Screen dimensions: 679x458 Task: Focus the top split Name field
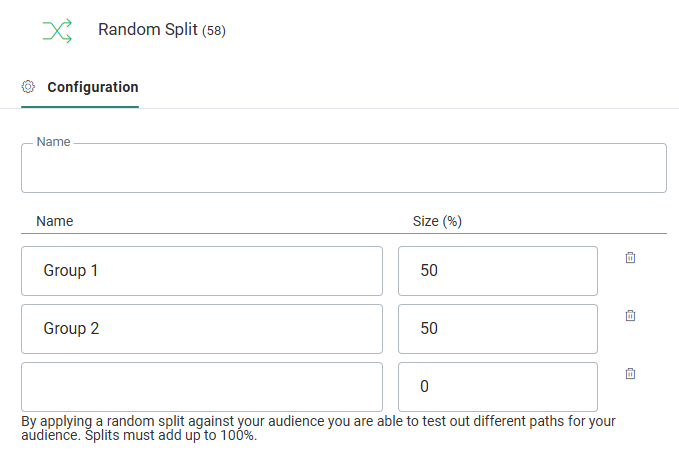[343, 169]
